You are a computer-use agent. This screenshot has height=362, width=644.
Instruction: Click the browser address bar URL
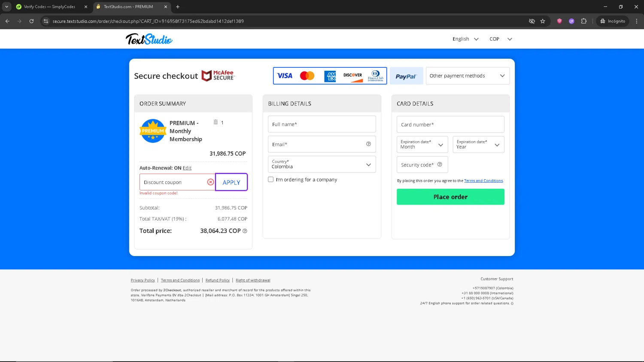pos(148,21)
